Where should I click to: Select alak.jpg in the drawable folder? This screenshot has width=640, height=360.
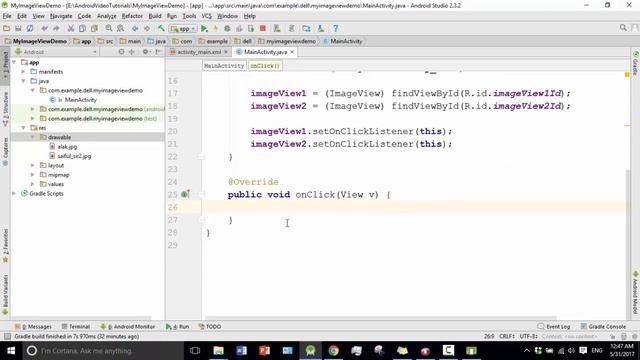pyautogui.click(x=67, y=147)
